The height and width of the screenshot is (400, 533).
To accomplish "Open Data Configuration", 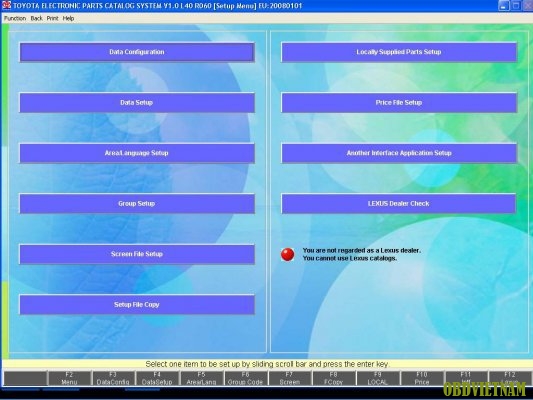I will coord(137,52).
